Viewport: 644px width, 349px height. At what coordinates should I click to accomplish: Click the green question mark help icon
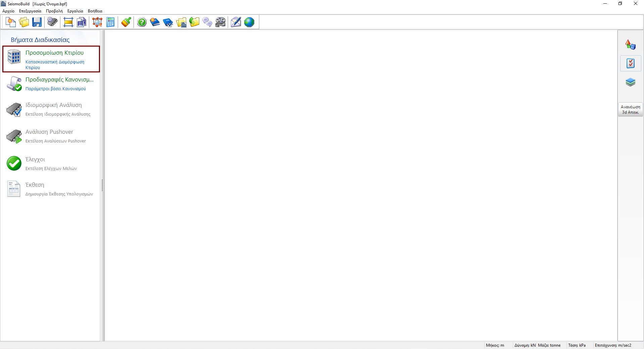(142, 22)
